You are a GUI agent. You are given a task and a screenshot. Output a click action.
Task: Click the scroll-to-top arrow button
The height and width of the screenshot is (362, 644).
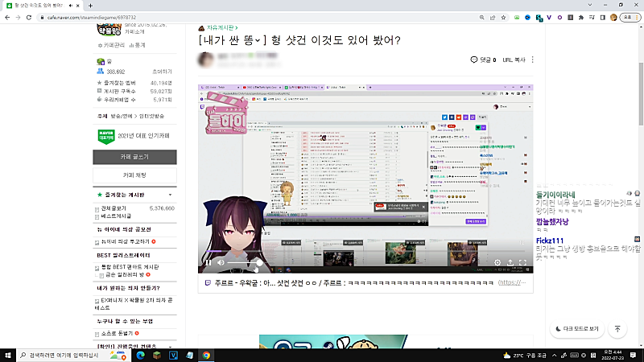(x=617, y=329)
